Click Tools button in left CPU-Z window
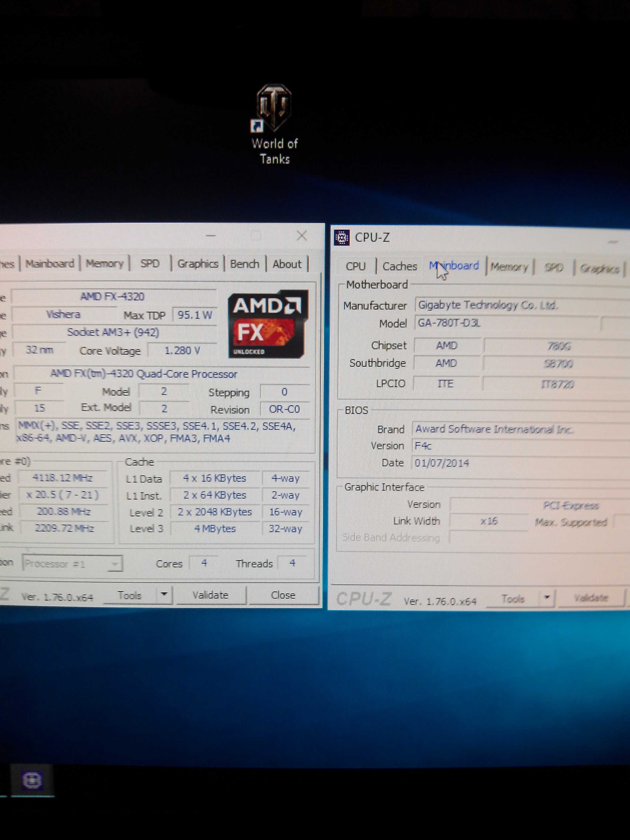Screen dimensions: 630x840 point(129,596)
